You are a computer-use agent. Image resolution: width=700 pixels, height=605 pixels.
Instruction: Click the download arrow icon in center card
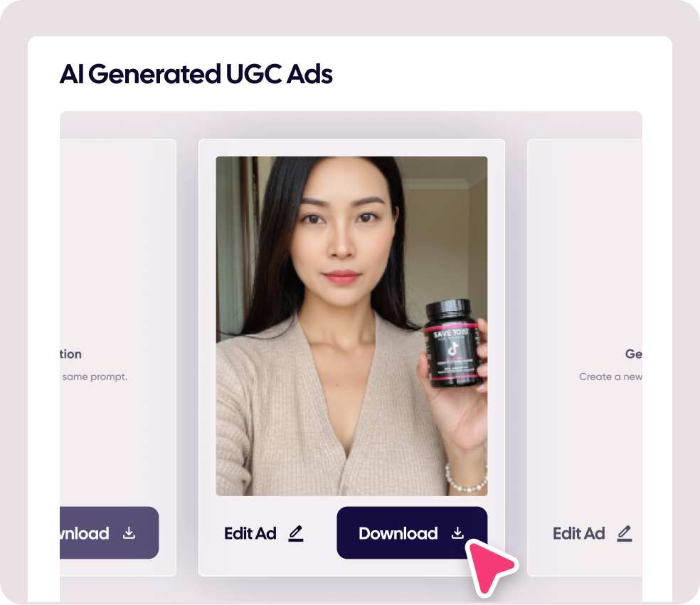[x=457, y=532]
